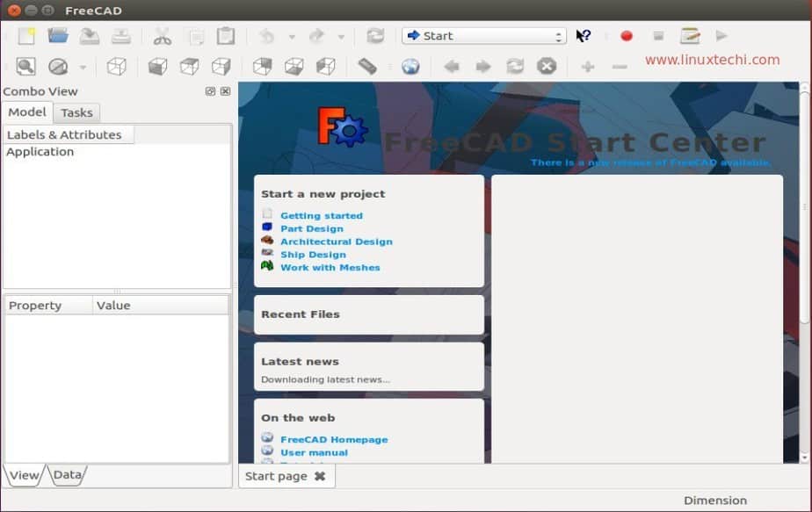This screenshot has height=512, width=812.
Task: Set top view cube icon
Action: (x=190, y=67)
